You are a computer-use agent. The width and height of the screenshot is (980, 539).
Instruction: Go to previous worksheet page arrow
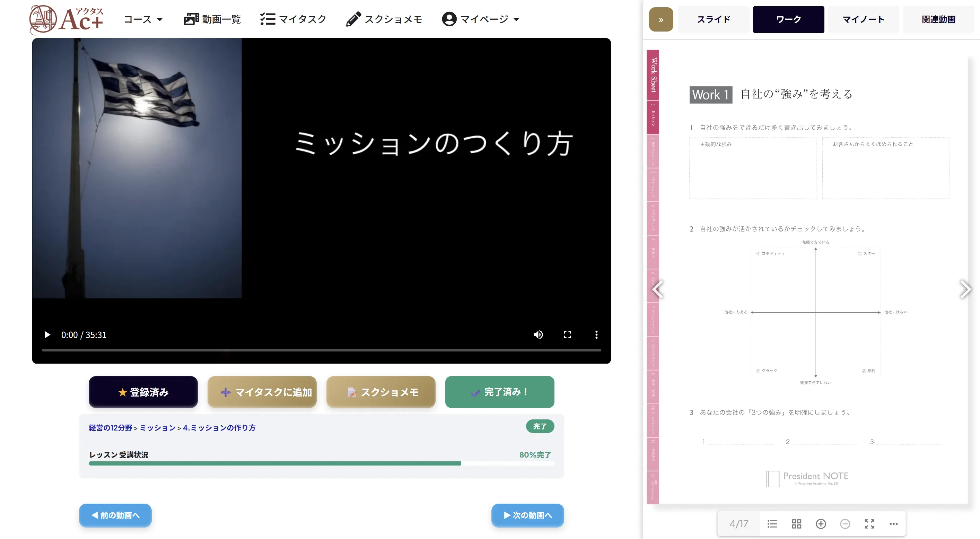(x=657, y=289)
